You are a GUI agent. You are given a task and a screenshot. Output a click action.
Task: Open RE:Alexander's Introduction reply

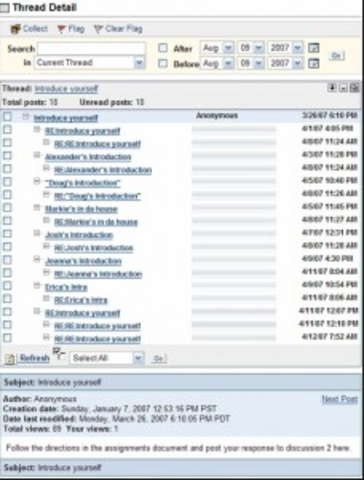pyautogui.click(x=103, y=170)
